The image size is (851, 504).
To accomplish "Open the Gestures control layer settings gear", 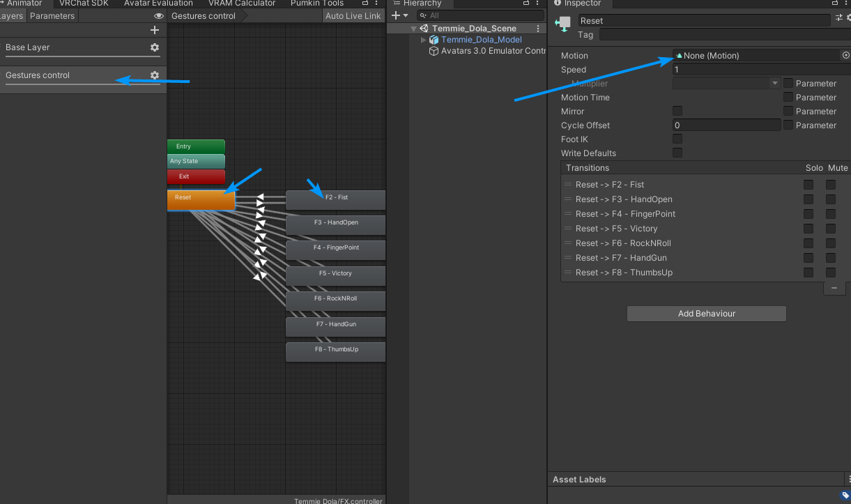I will pyautogui.click(x=155, y=75).
